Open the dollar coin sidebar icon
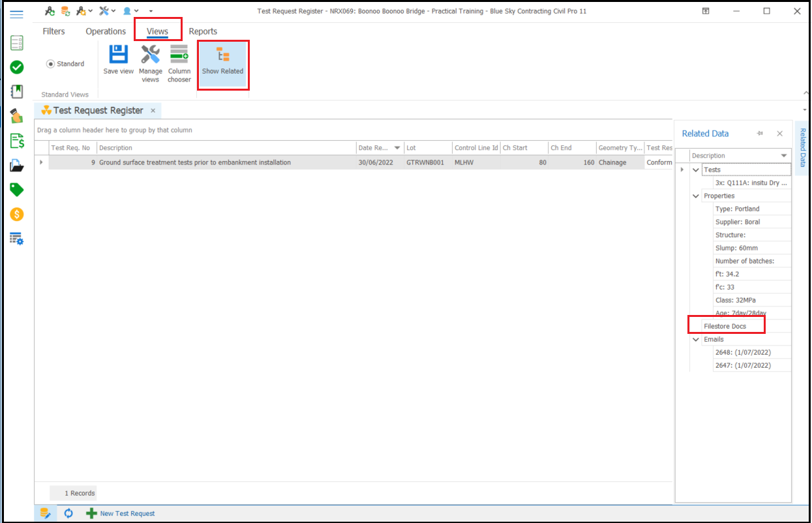The height and width of the screenshot is (523, 812). pos(17,214)
